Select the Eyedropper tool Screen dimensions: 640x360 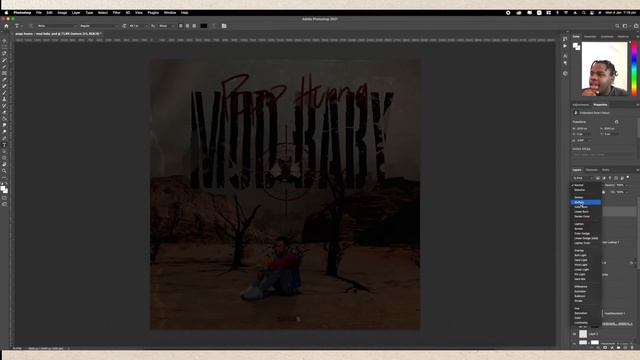pos(4,80)
